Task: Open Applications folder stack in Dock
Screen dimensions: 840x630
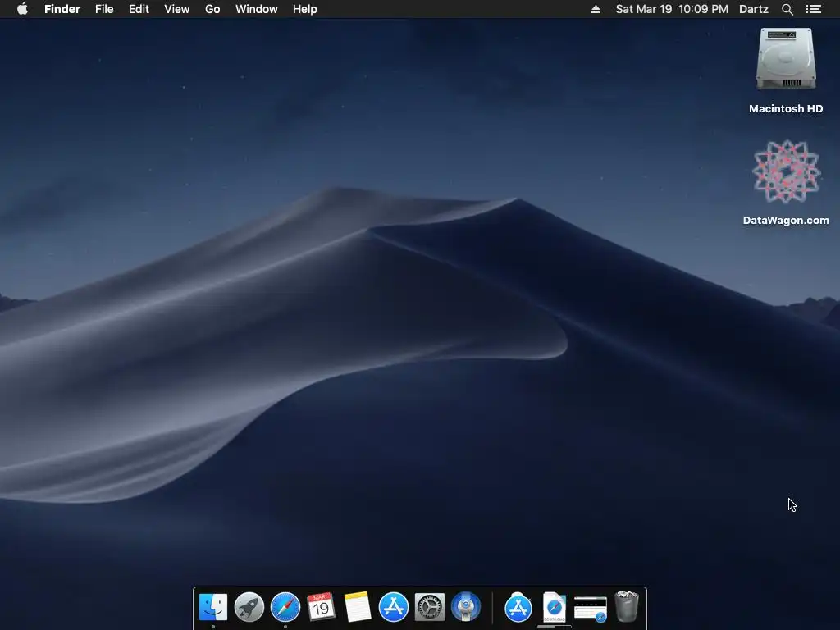Action: tap(518, 607)
